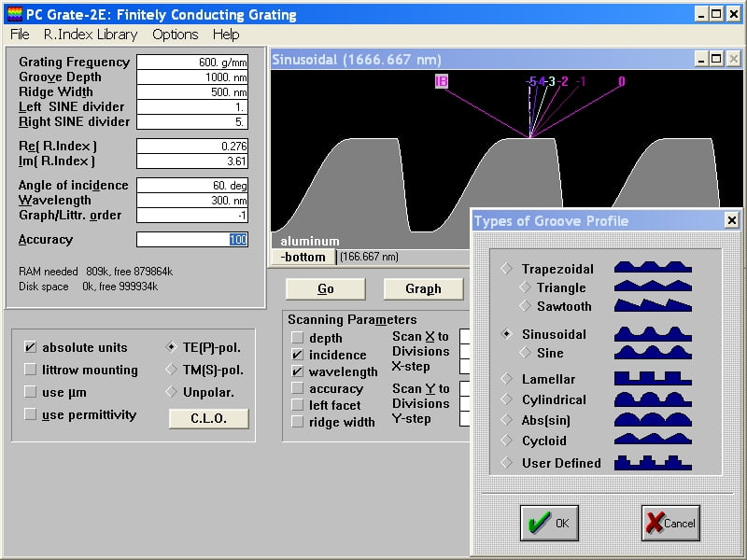Maximize the Sinusoidal profile window
The image size is (747, 560).
coord(716,59)
